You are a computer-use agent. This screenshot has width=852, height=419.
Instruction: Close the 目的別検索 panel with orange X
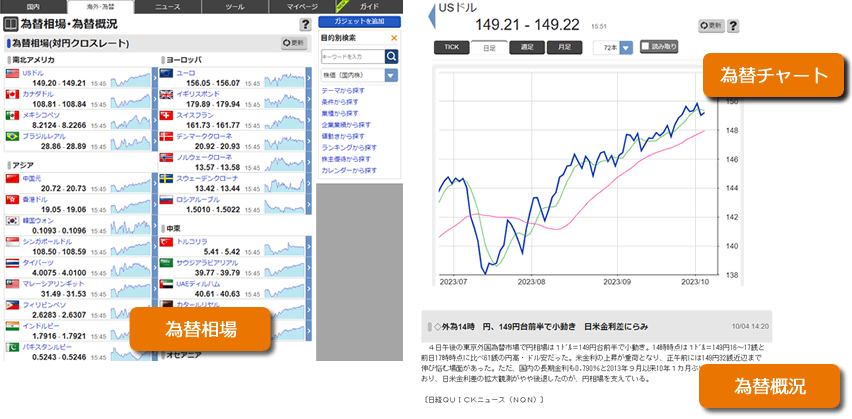pyautogui.click(x=393, y=38)
